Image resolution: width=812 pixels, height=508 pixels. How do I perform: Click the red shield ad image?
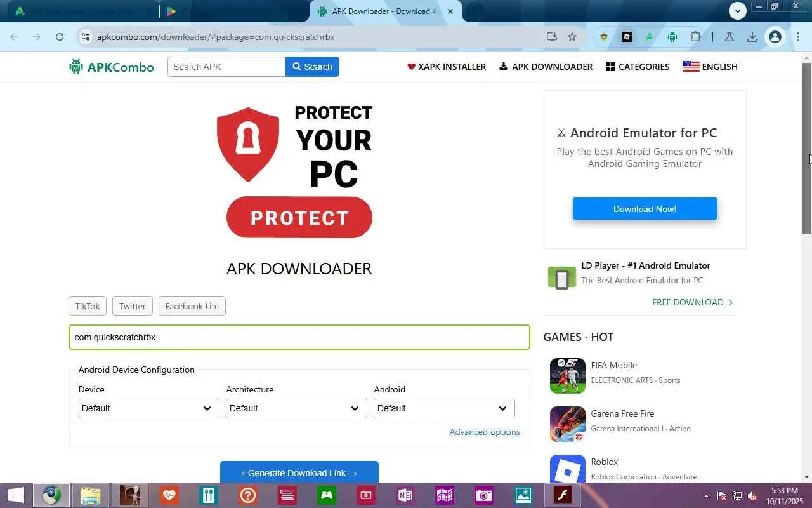tap(248, 144)
